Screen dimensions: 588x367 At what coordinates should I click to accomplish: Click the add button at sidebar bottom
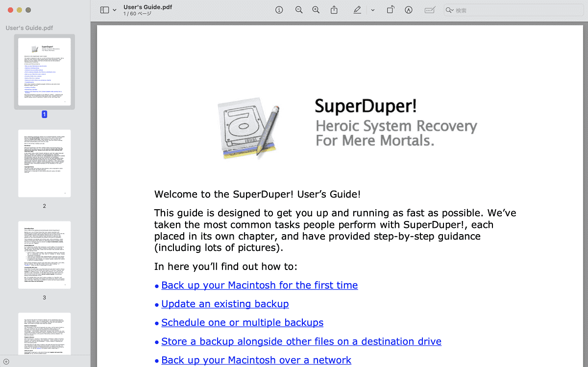[x=6, y=362]
